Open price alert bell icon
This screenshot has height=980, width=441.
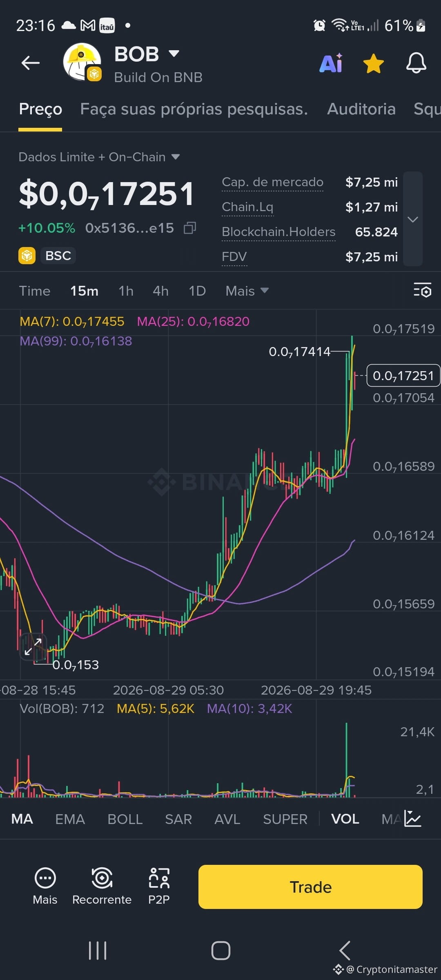(416, 63)
